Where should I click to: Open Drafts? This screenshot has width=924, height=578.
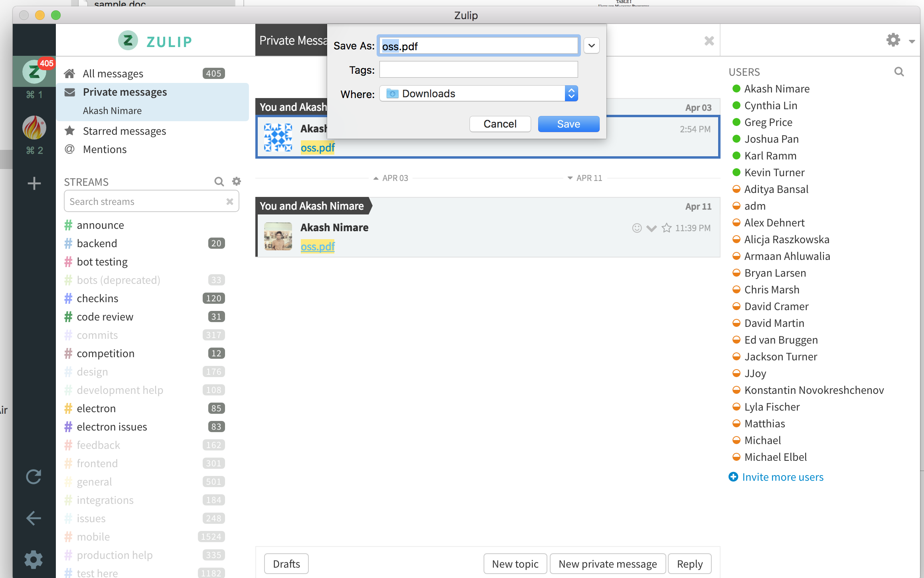[x=286, y=564]
